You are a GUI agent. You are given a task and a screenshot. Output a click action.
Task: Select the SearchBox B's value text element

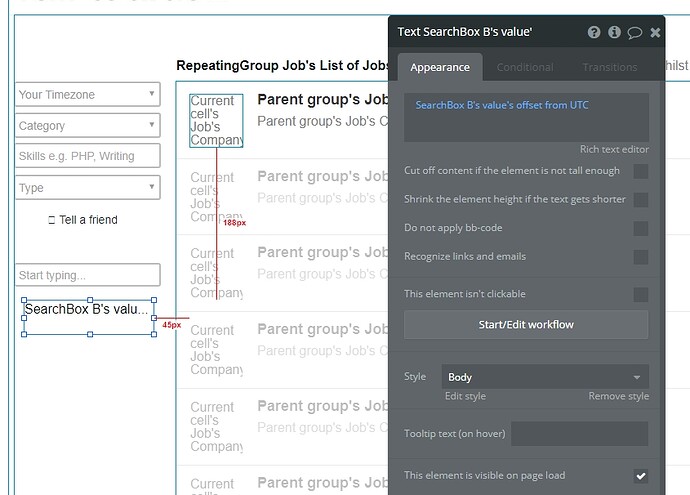[x=89, y=317]
